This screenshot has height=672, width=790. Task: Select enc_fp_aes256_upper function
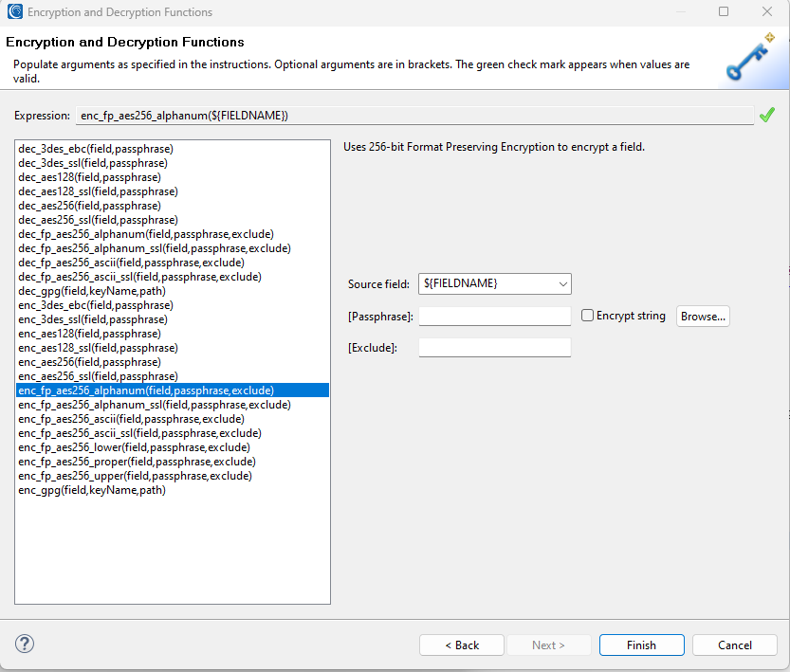pyautogui.click(x=135, y=476)
